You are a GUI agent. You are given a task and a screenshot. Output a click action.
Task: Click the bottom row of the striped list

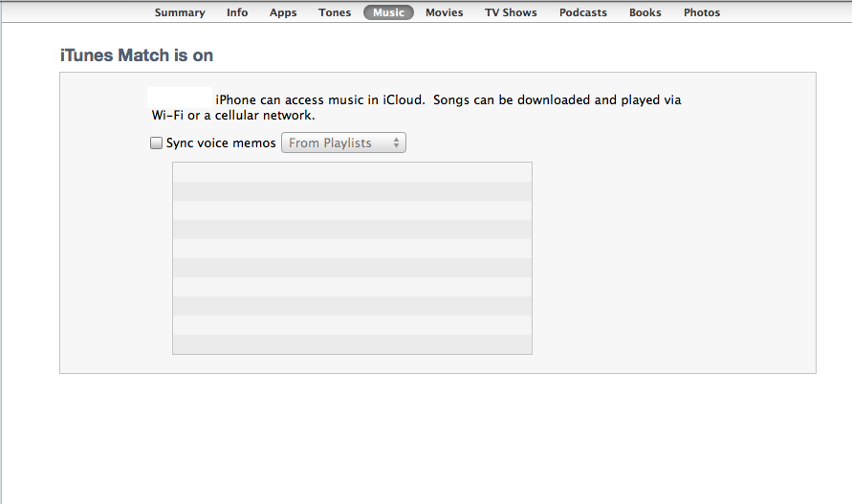[352, 344]
